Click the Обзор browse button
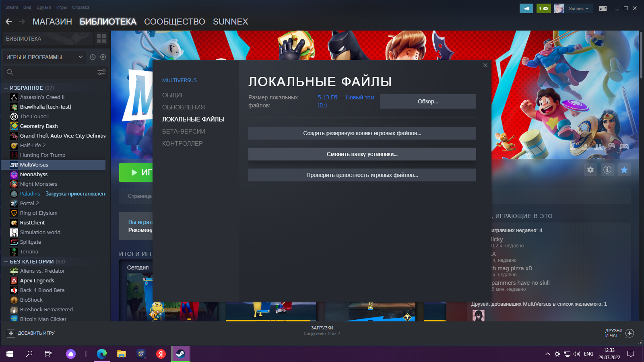 click(428, 101)
